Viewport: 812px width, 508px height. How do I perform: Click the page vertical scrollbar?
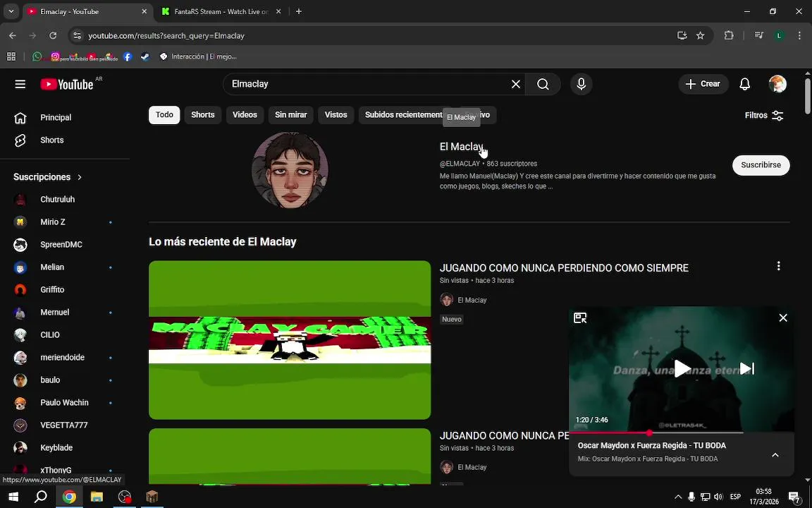click(x=807, y=96)
